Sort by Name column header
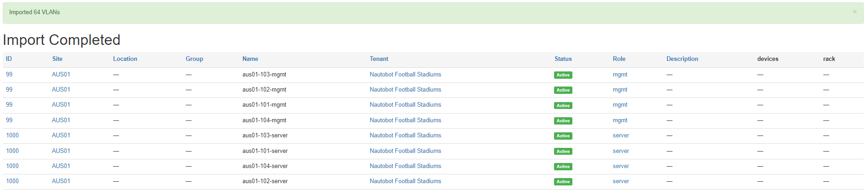The width and height of the screenshot is (868, 190). 250,59
